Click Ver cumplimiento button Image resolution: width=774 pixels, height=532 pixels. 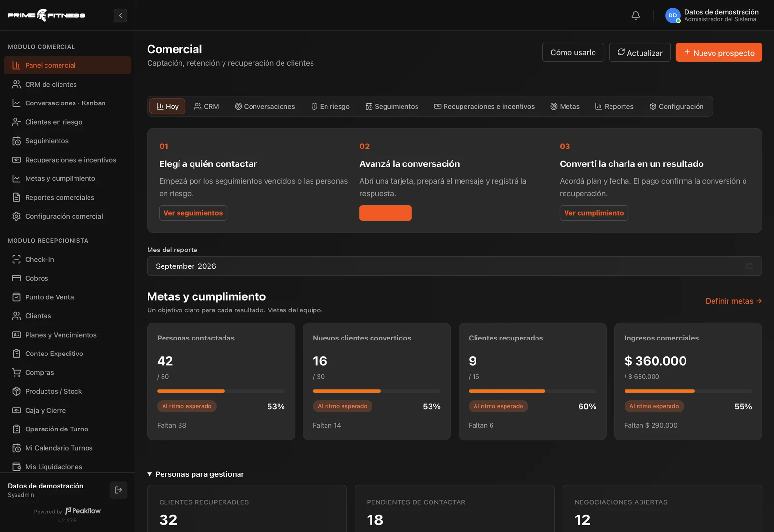pos(594,213)
